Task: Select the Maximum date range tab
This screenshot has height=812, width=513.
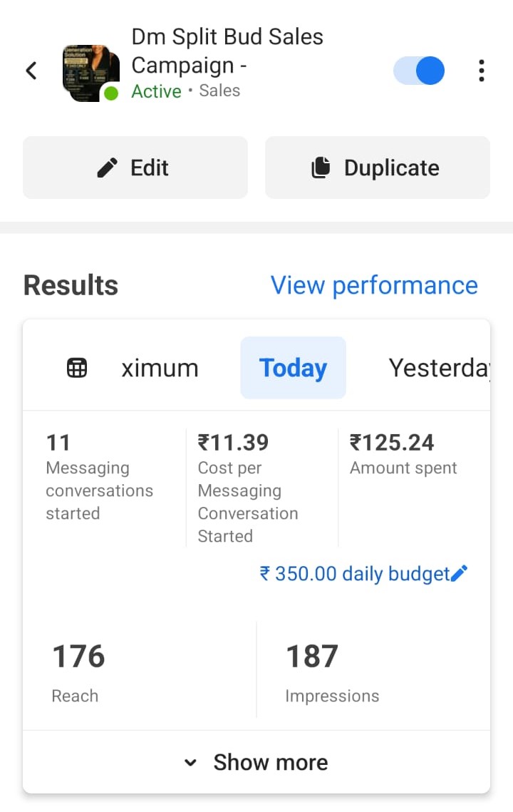Action: [160, 368]
